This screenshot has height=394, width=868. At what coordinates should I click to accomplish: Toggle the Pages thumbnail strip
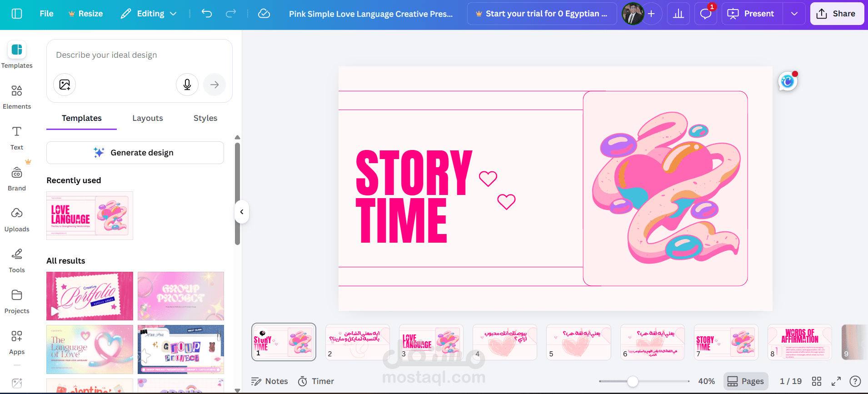pyautogui.click(x=746, y=381)
